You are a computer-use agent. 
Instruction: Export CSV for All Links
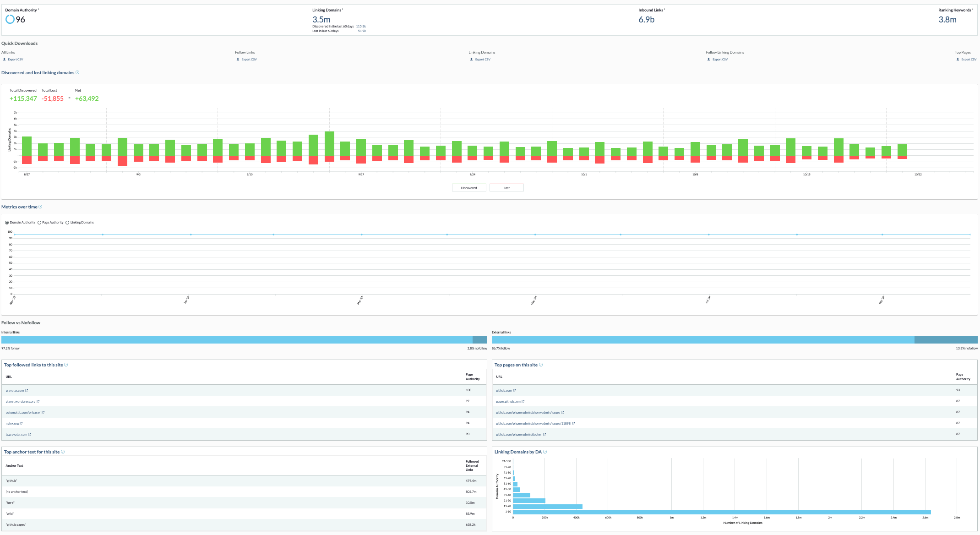(15, 60)
